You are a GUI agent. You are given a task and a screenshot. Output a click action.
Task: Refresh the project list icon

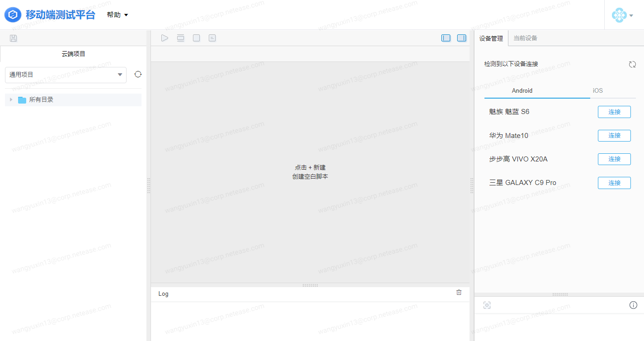(x=138, y=75)
